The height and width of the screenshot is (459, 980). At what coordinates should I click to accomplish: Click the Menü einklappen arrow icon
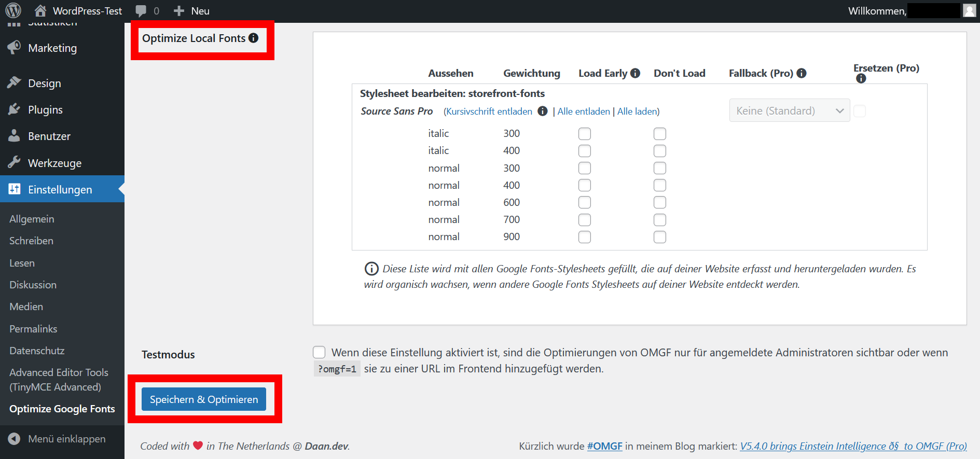click(14, 439)
